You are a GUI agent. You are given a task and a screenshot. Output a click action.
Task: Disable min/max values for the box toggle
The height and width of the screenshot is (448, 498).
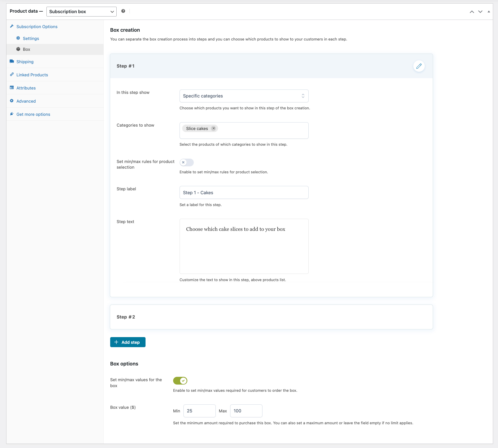point(180,380)
